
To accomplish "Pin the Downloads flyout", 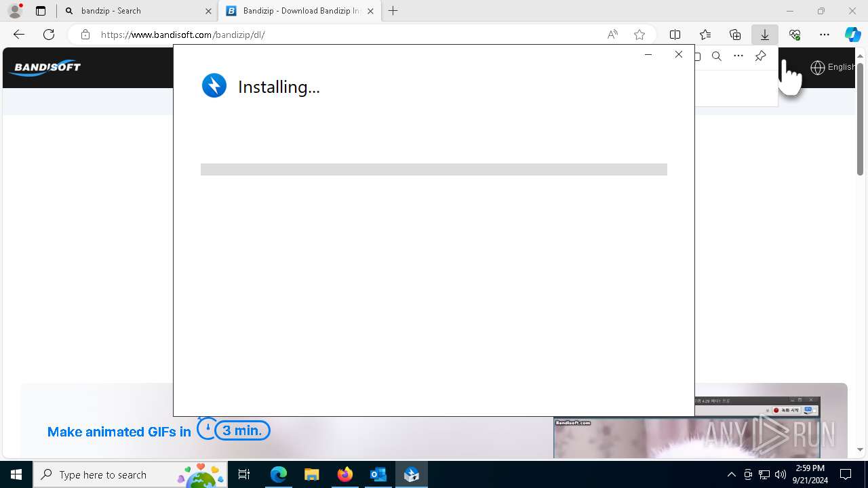I will coord(760,56).
